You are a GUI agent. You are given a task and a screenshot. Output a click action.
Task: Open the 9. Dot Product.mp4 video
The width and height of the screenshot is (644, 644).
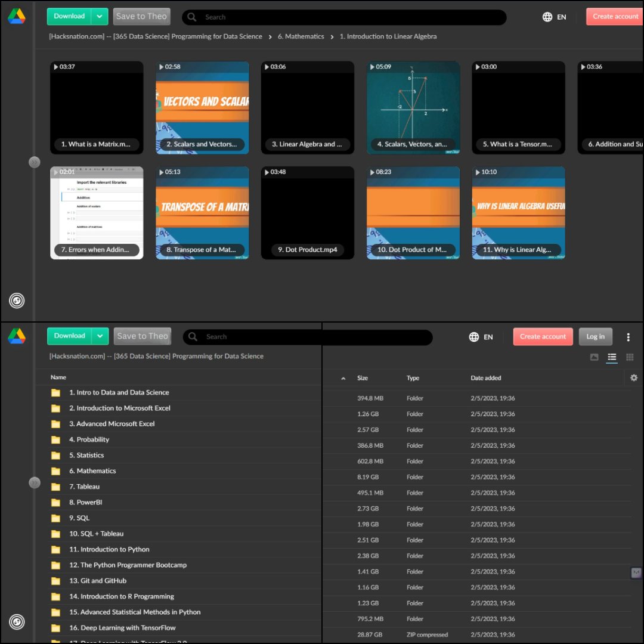(307, 213)
